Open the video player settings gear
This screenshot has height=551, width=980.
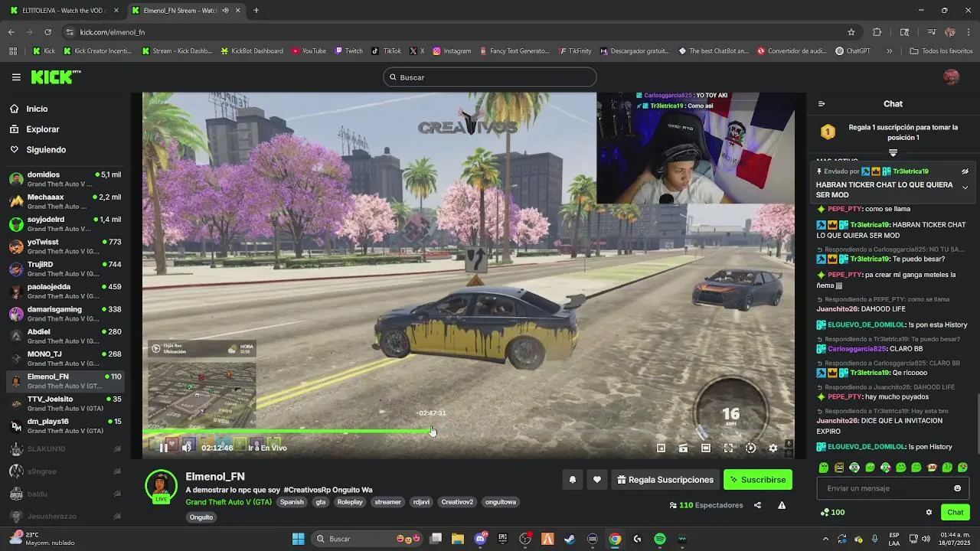point(773,448)
